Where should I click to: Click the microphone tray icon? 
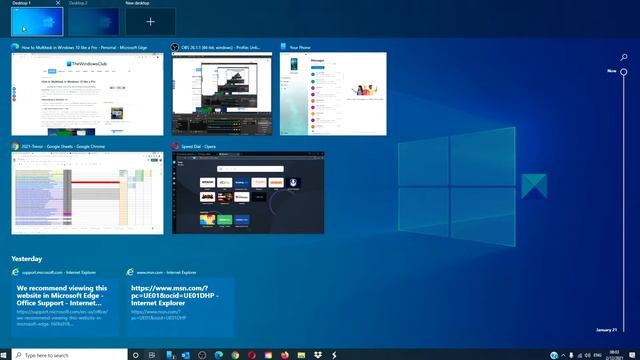tap(571, 355)
